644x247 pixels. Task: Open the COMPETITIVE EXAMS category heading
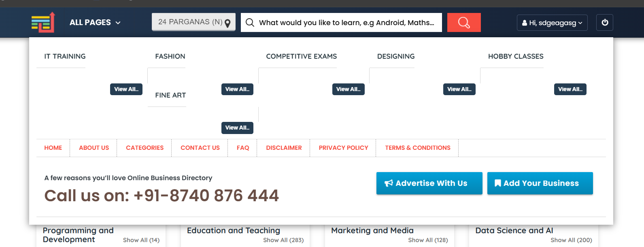tap(301, 56)
